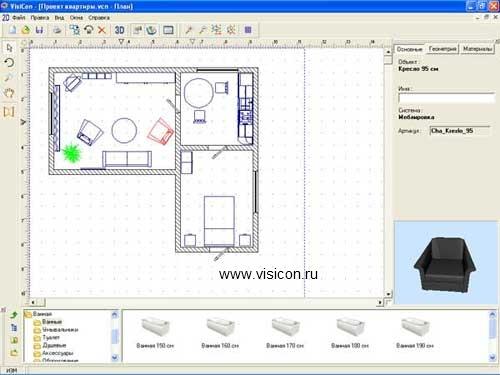Screen dimensions: 500x375
Task: Click the folder tree scroll-up arrow
Action: (x=115, y=314)
